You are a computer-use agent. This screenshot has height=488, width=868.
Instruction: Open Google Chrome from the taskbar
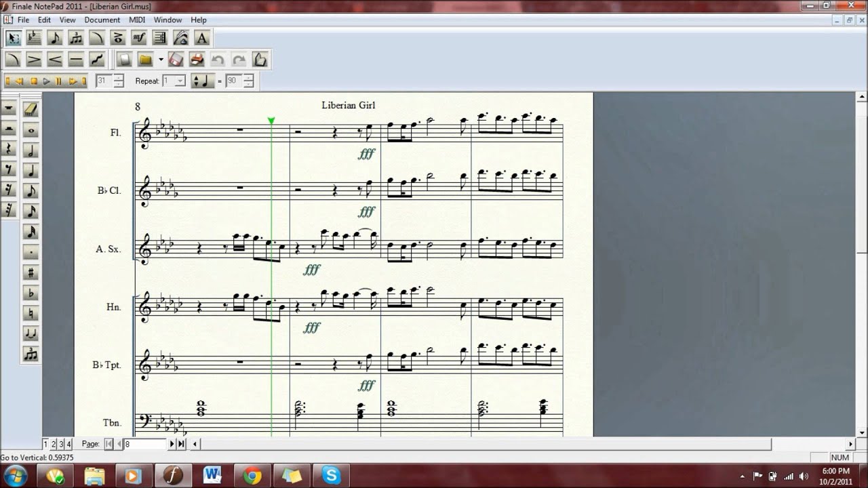coord(252,475)
